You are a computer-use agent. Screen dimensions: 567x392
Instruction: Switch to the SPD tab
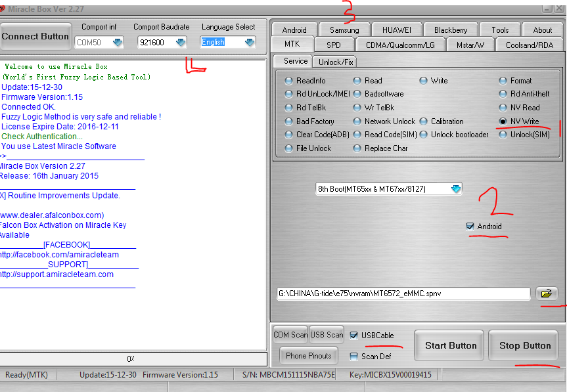click(333, 45)
